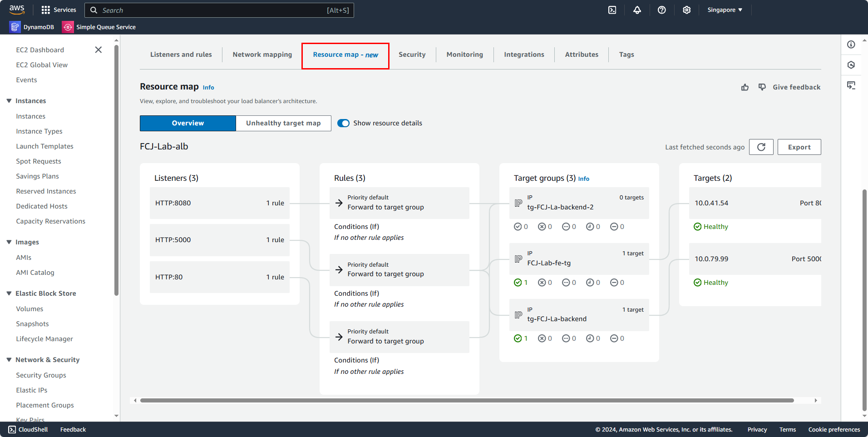Open Security Groups in sidebar

click(x=41, y=375)
